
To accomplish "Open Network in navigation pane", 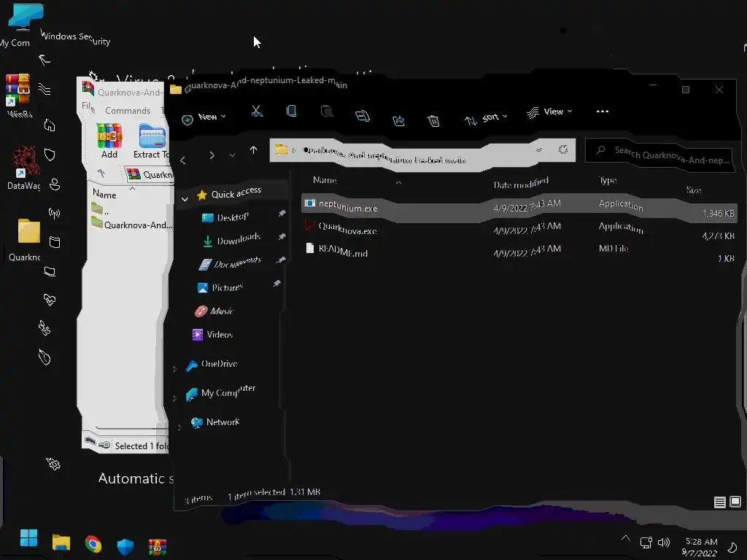I will coord(215,422).
